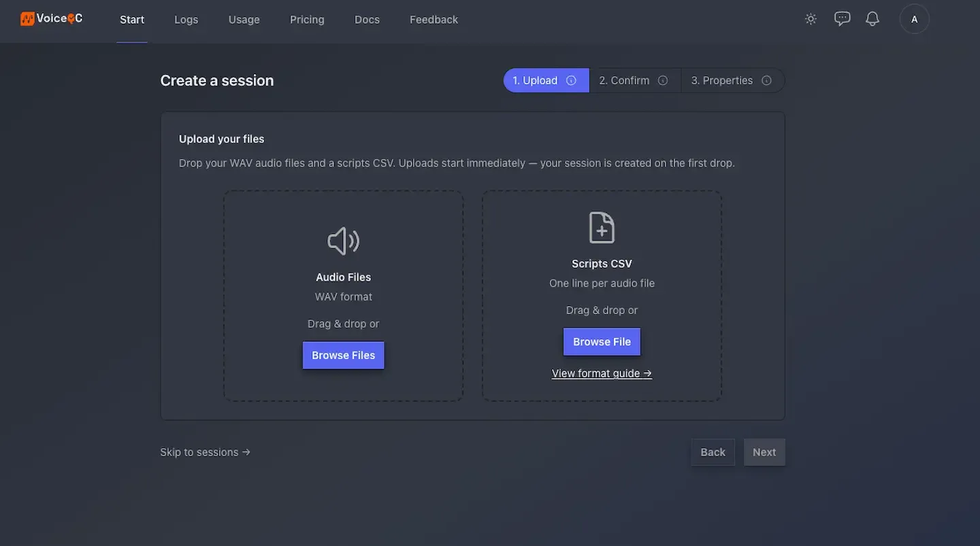
Task: Click Browse Files for audio
Action: tap(344, 355)
